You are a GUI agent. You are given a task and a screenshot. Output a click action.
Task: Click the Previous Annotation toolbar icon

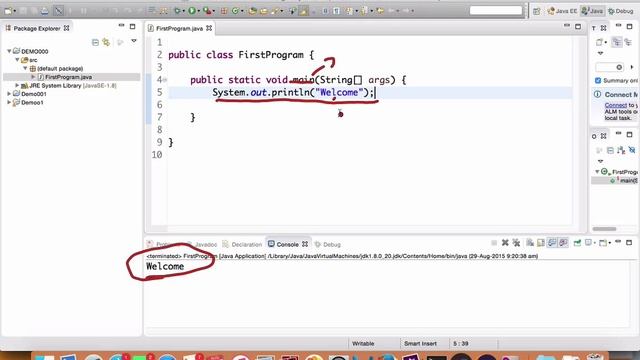click(364, 11)
